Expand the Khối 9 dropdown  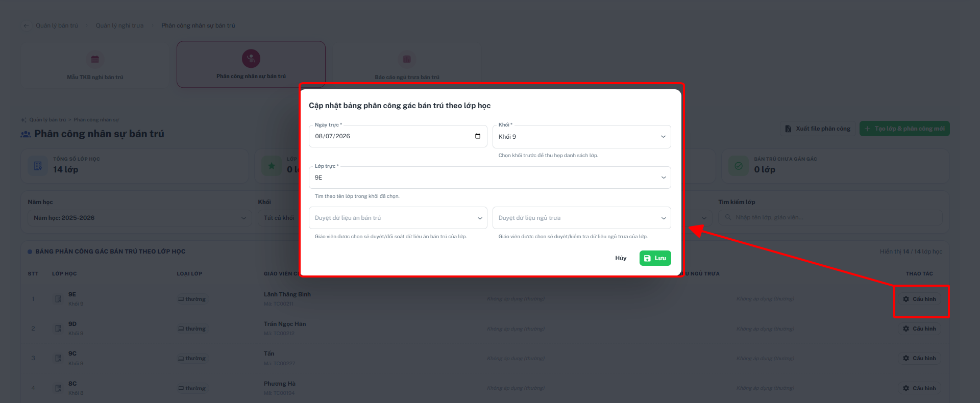pyautogui.click(x=581, y=137)
